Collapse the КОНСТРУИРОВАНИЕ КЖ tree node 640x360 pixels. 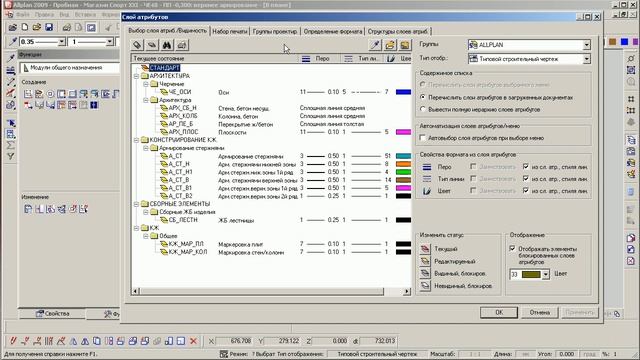[137, 140]
